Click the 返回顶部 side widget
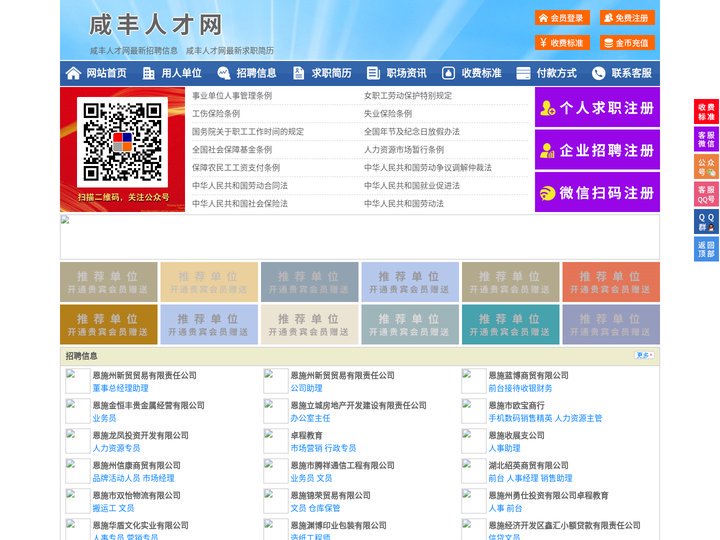This screenshot has height=540, width=720. [706, 249]
